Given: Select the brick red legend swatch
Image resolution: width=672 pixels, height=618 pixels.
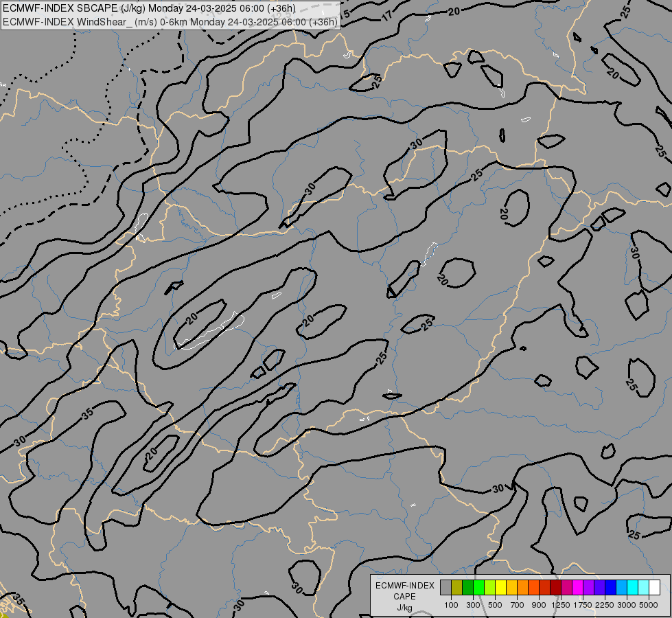Looking at the screenshot, I should tap(545, 587).
